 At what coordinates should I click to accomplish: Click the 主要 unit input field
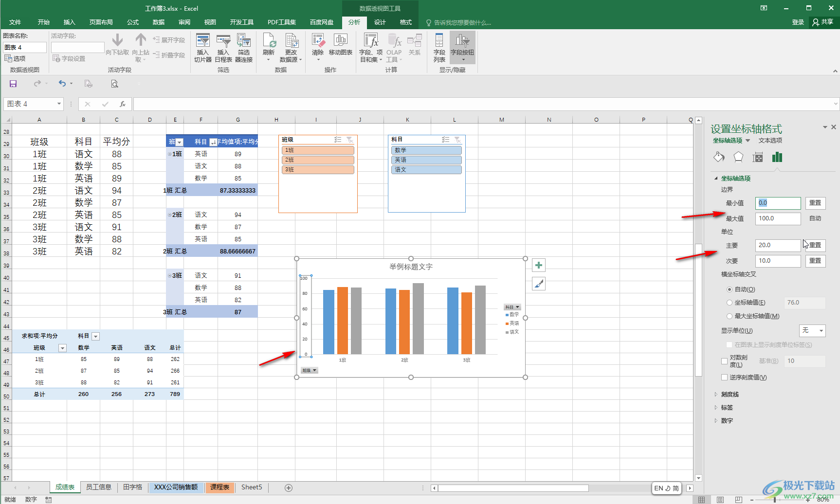click(778, 245)
